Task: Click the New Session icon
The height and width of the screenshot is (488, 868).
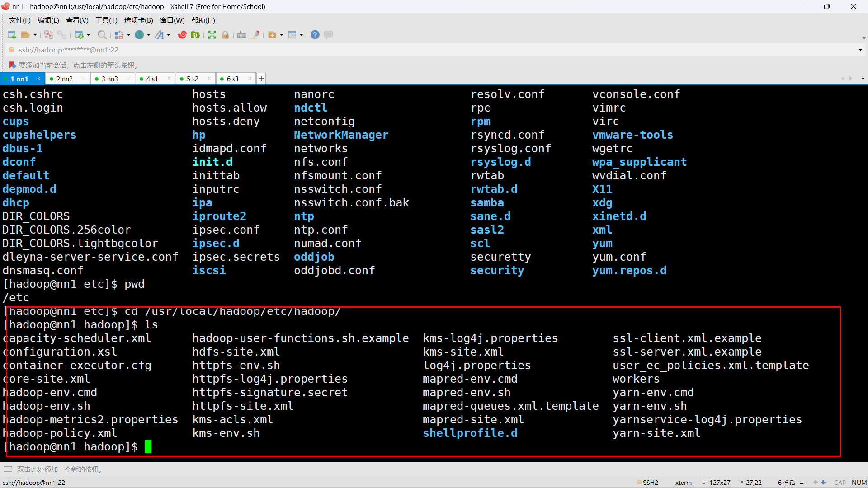Action: click(12, 35)
